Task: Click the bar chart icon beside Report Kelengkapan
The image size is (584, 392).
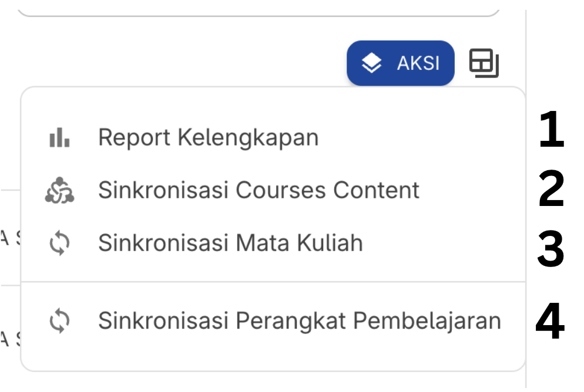Action: (x=59, y=137)
